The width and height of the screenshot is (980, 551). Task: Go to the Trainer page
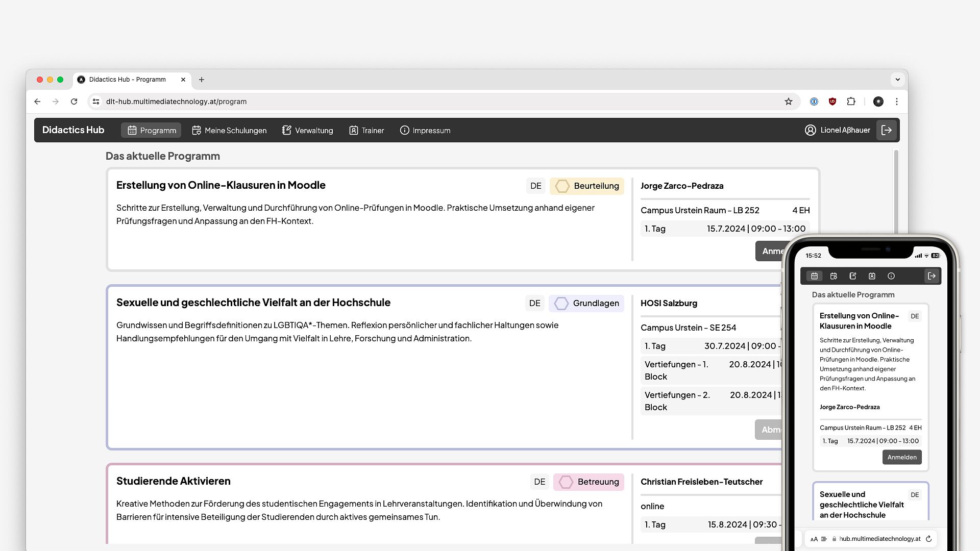pos(366,131)
